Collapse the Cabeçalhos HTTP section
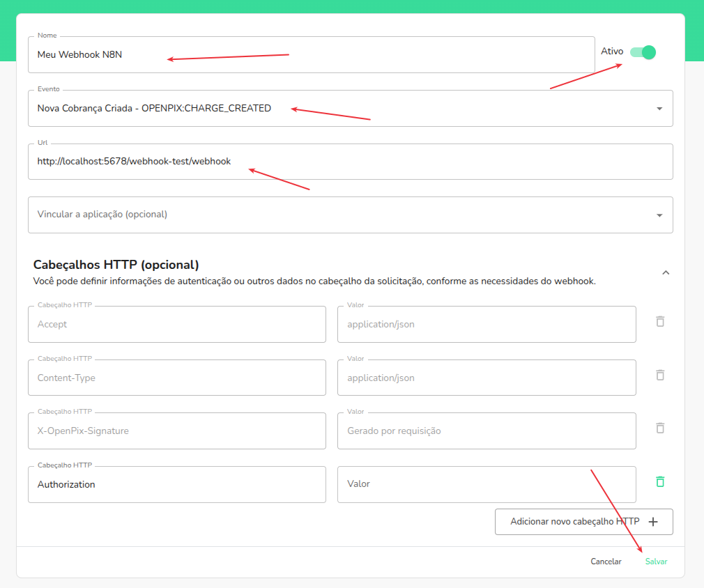The image size is (704, 588). (x=665, y=272)
